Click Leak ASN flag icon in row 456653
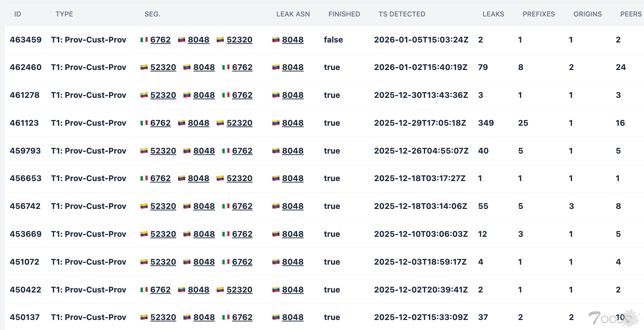 pos(276,178)
